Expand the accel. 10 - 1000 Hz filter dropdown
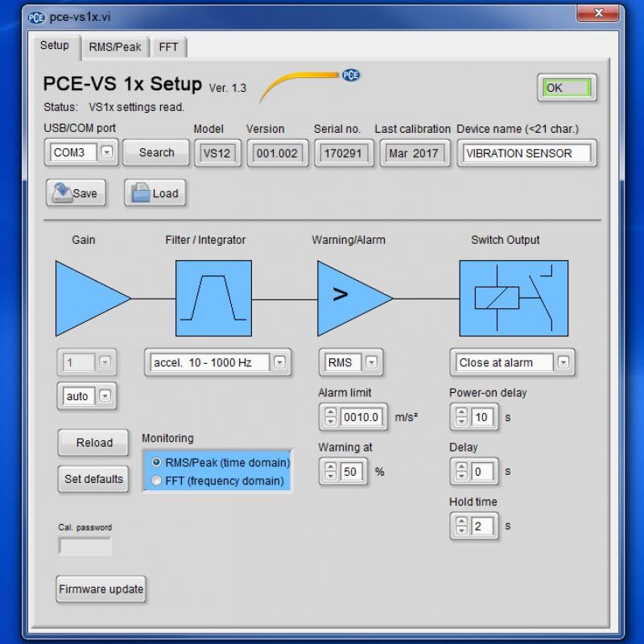 [x=279, y=363]
